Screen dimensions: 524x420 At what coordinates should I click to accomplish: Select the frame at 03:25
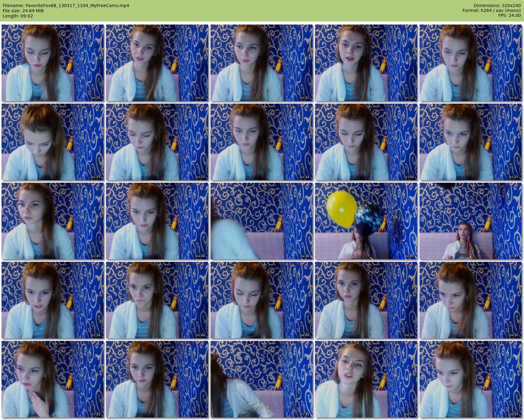[x=470, y=142]
